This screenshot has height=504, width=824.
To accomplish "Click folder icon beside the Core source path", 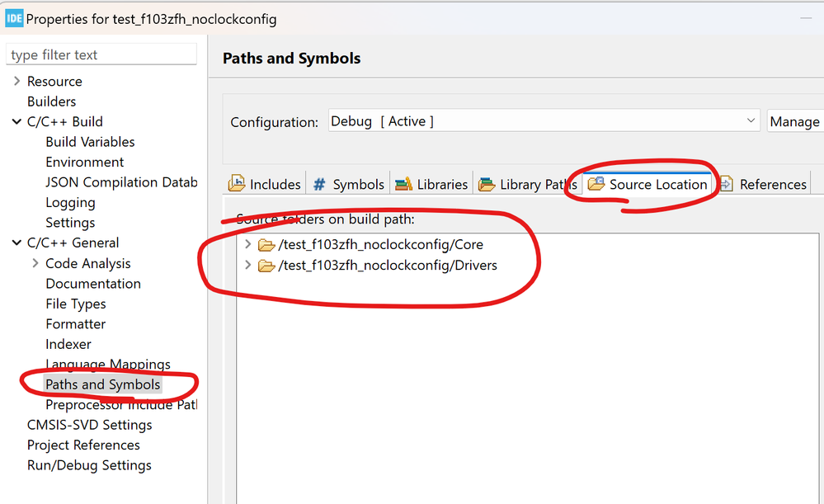I will (266, 245).
